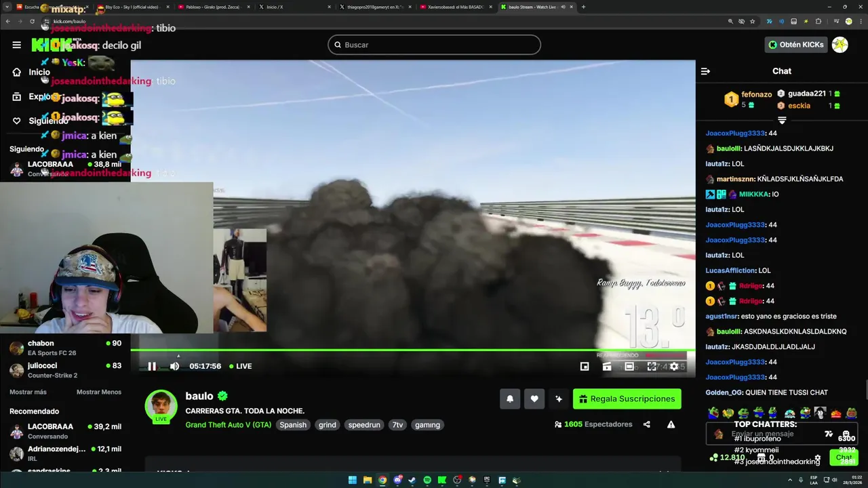The image size is (868, 488).
Task: Open baulo's channel avatar
Action: point(161,406)
